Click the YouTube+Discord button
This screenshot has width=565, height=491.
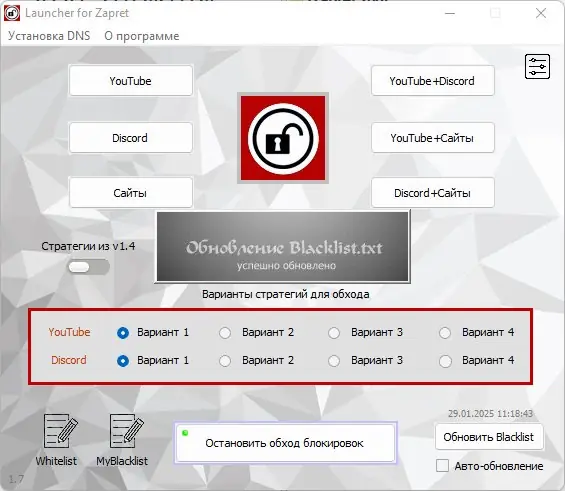(x=432, y=81)
